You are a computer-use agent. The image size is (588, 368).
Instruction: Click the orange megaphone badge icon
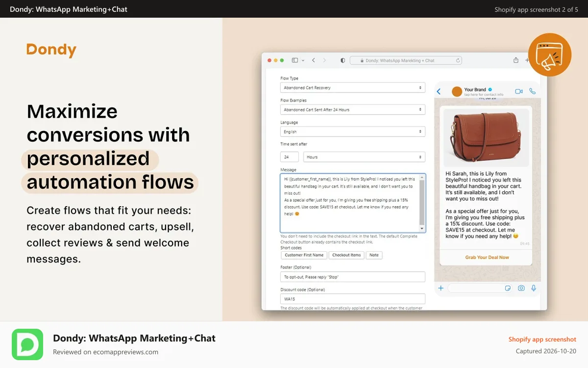point(550,54)
